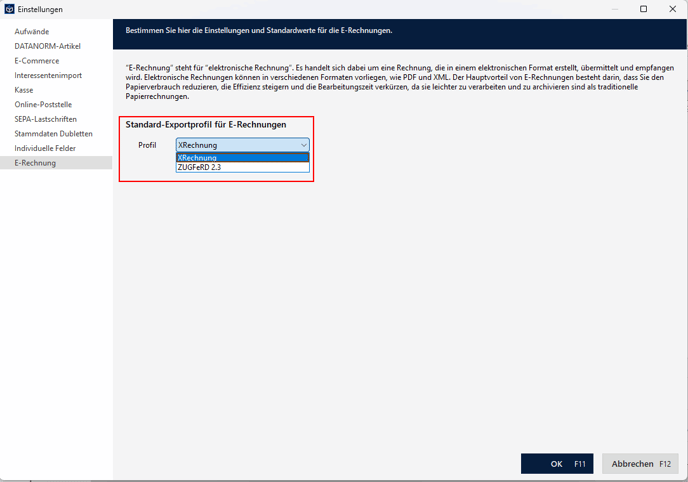The image size is (688, 482).
Task: Open SEPA-Lastschriften settings
Action: click(46, 119)
